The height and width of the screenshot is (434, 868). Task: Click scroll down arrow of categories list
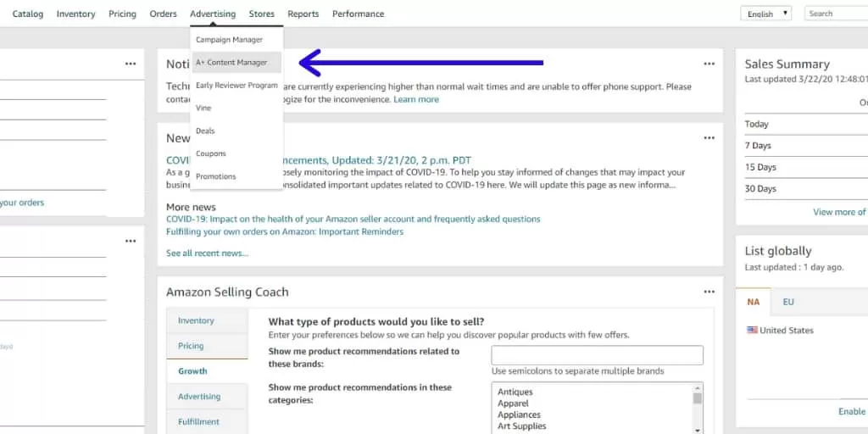tap(698, 430)
